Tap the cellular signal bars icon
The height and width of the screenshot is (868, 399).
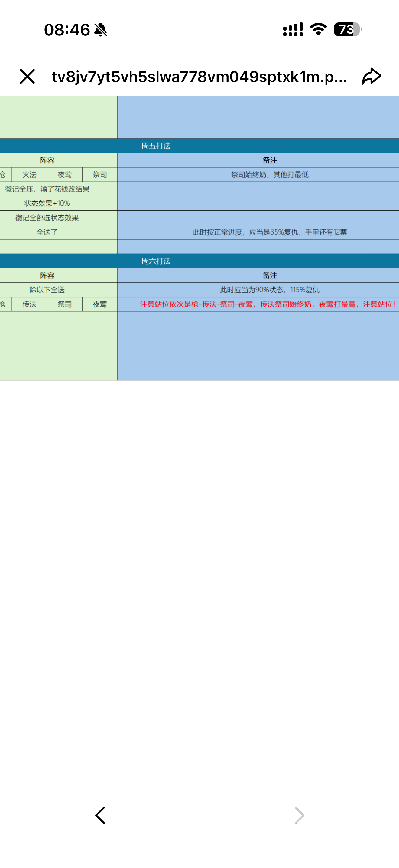[293, 29]
